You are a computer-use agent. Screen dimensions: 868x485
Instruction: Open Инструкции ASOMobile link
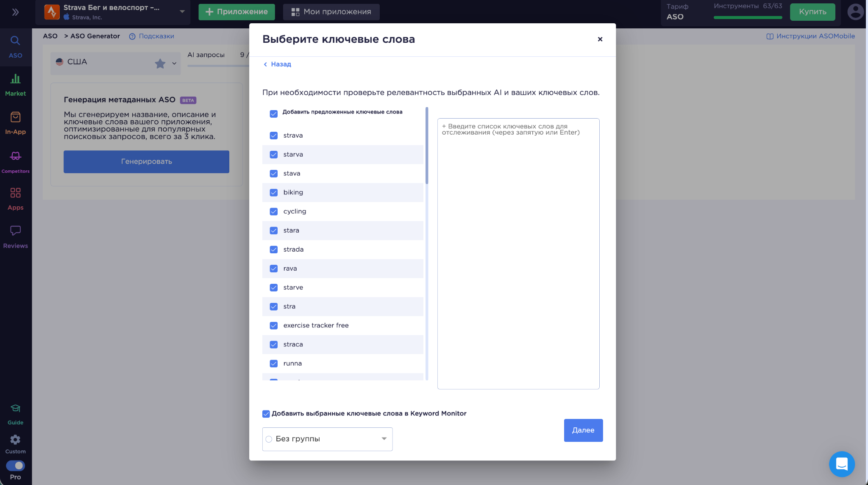(x=811, y=36)
